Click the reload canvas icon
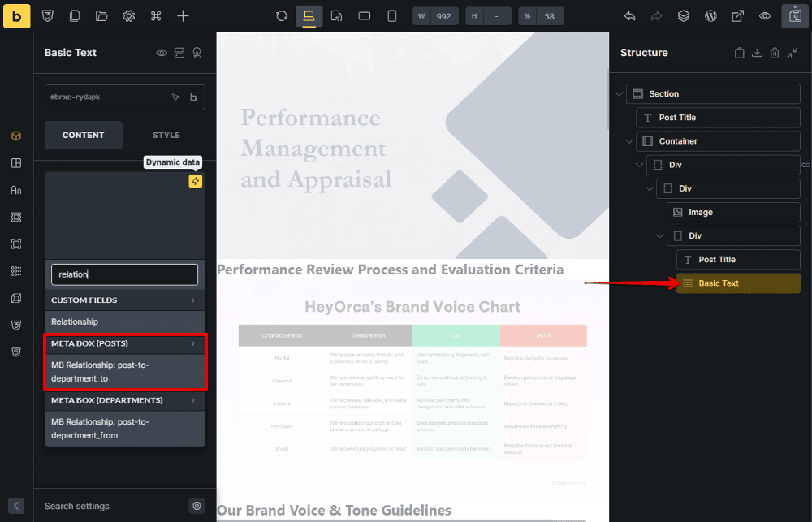 [282, 16]
